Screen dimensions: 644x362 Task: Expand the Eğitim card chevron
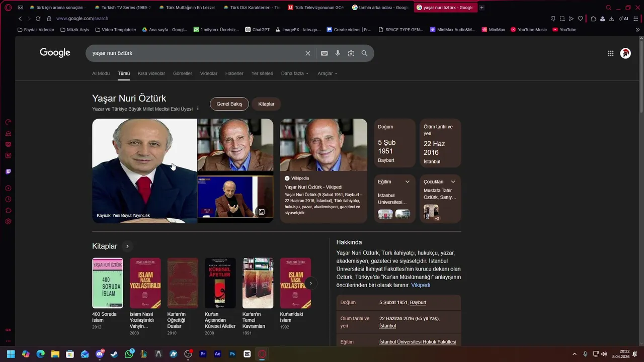coord(408,182)
